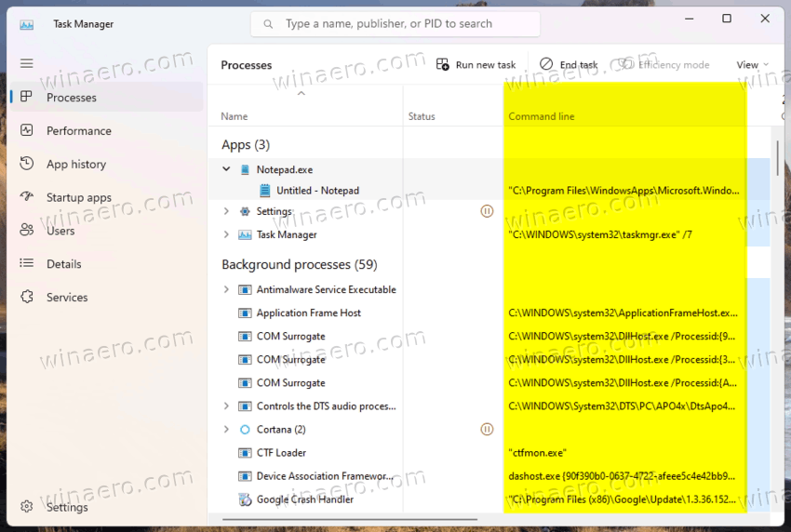The width and height of the screenshot is (791, 532).
Task: Go to the Performance page
Action: [x=107, y=130]
